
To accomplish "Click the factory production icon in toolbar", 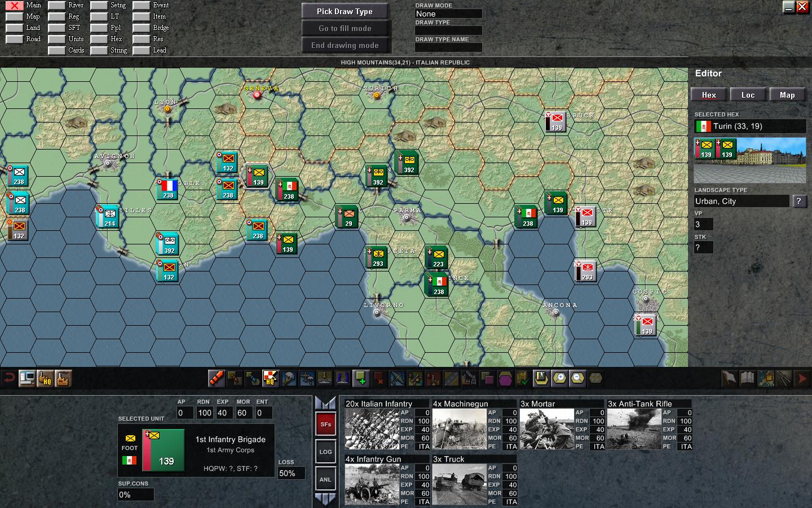I will [63, 378].
